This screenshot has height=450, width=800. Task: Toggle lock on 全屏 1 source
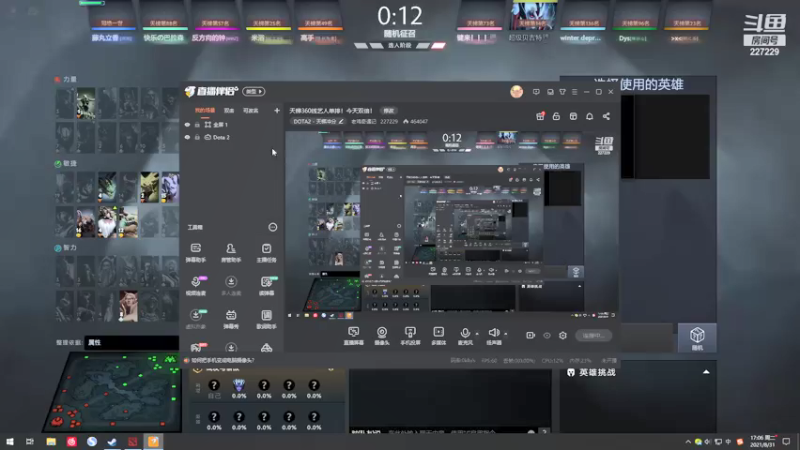pos(197,124)
